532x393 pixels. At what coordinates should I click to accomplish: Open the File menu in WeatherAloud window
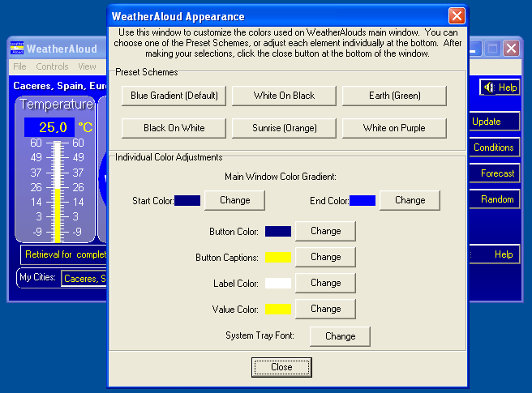[x=19, y=66]
